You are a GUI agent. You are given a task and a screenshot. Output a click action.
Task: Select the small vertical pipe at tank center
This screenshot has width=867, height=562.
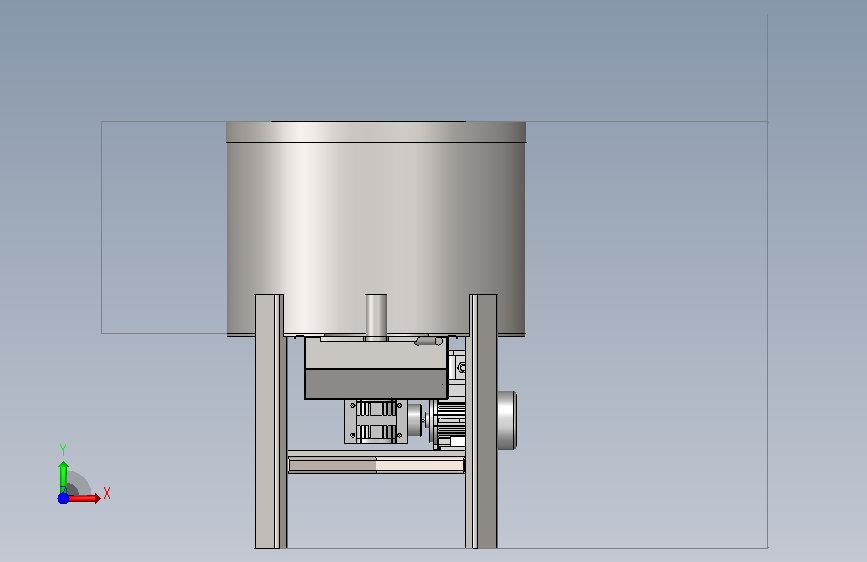(x=376, y=316)
